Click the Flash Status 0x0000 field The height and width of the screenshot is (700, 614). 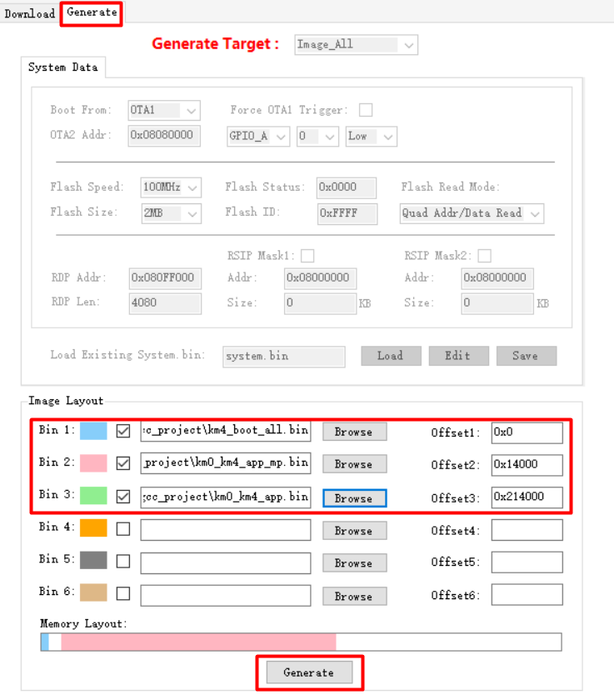coord(347,188)
